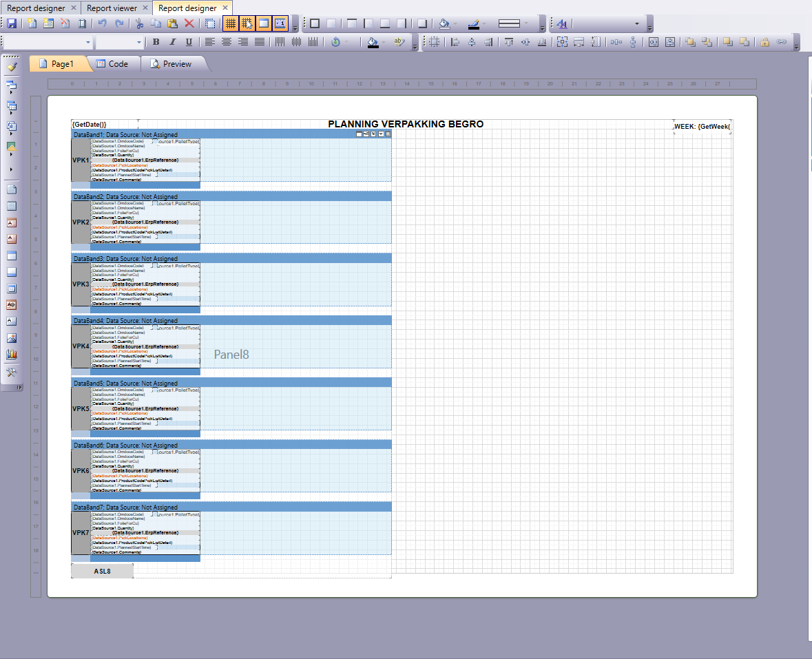Toggle Show Order numbers button
The width and height of the screenshot is (812, 659).
[x=280, y=23]
